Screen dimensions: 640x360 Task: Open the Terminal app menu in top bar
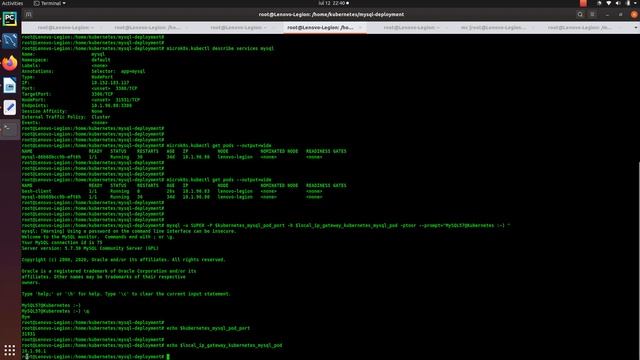point(49,3)
